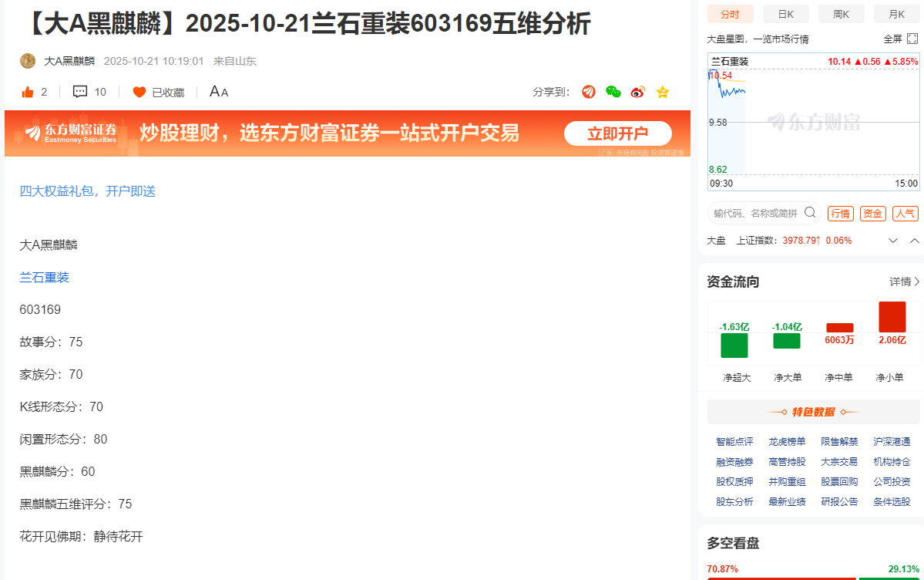924x580 pixels.
Task: Click author avatar of 大A黑麒麟
Action: (28, 61)
